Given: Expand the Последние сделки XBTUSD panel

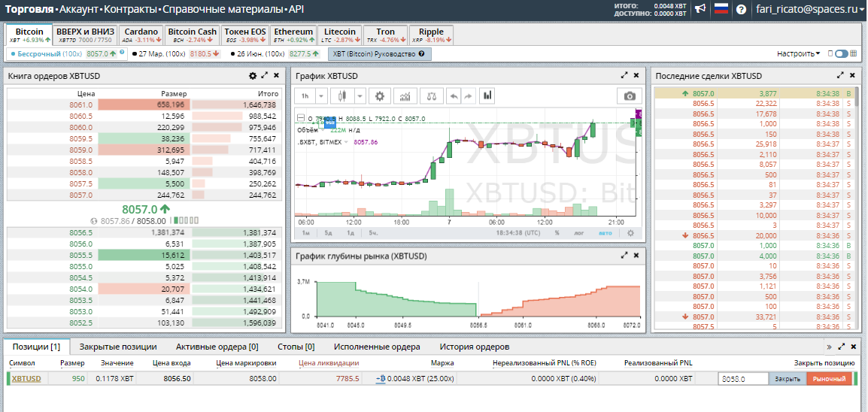Looking at the screenshot, I should pyautogui.click(x=840, y=76).
